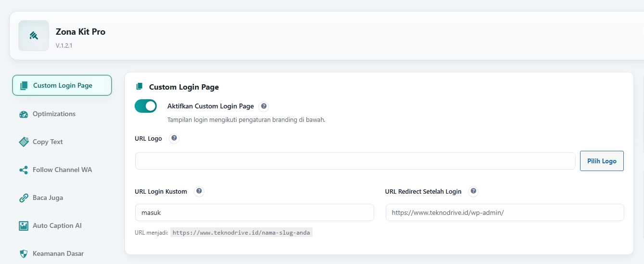This screenshot has width=644, height=264.
Task: Click the Auto Caption AI image icon
Action: [x=24, y=225]
